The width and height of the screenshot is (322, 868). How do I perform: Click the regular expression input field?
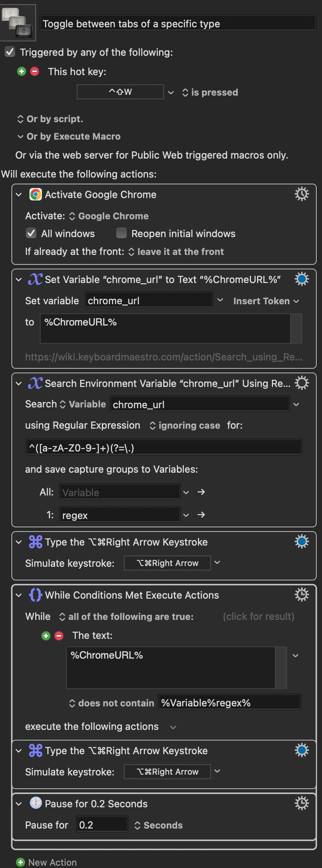(164, 448)
